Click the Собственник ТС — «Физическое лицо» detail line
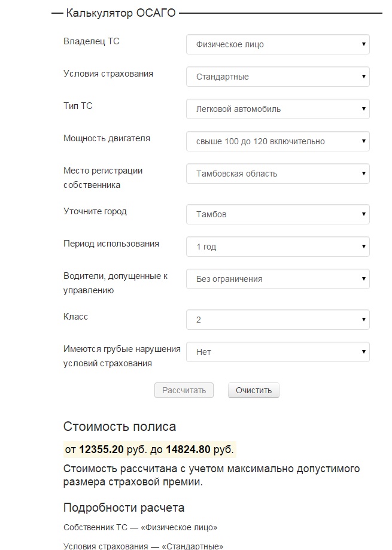 click(x=141, y=527)
